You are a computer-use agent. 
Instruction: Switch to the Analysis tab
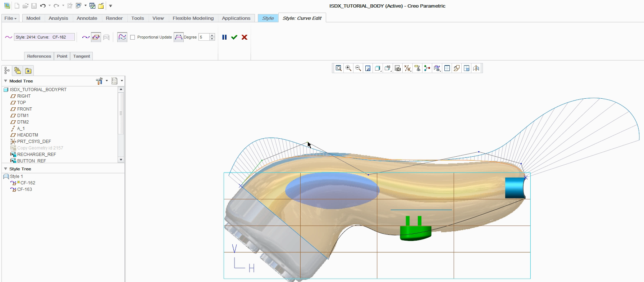tap(58, 18)
